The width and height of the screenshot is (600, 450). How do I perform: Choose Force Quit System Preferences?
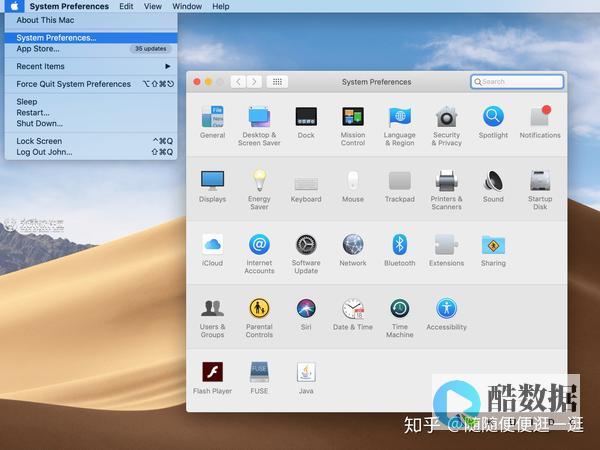[x=91, y=84]
